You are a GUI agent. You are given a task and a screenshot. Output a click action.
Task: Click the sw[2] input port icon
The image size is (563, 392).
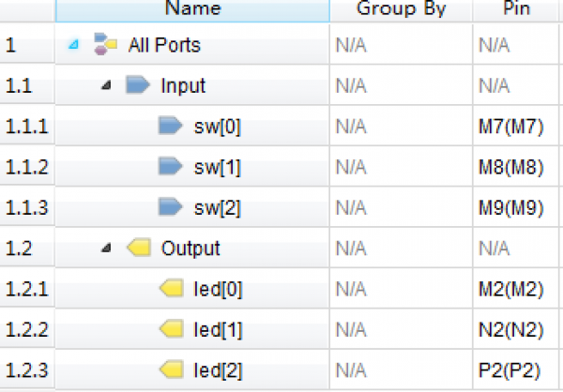(170, 206)
